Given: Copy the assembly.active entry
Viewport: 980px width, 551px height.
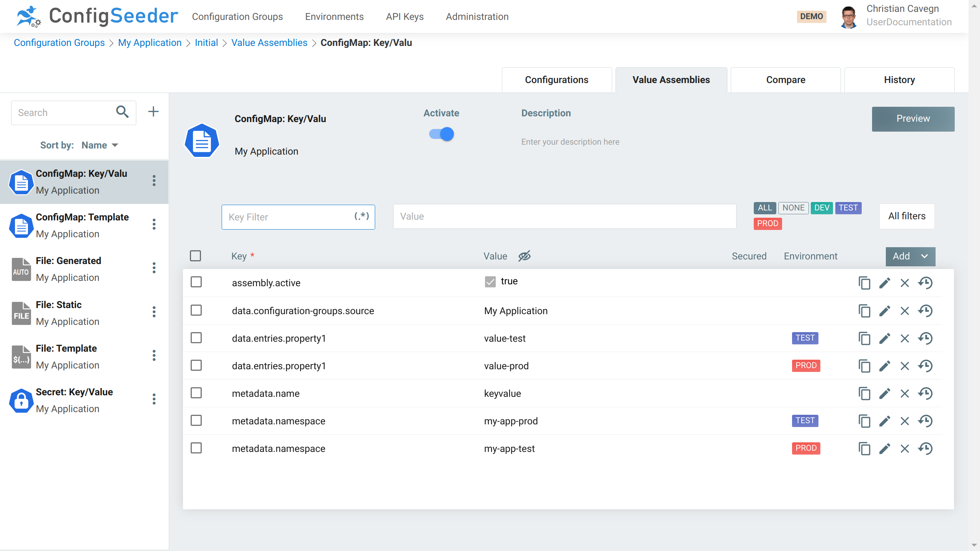Looking at the screenshot, I should (x=865, y=283).
